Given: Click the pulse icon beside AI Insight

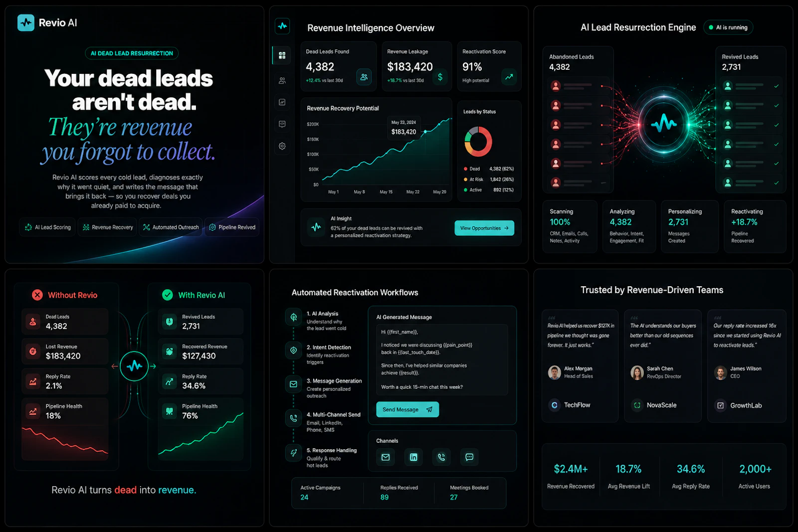Looking at the screenshot, I should [316, 227].
